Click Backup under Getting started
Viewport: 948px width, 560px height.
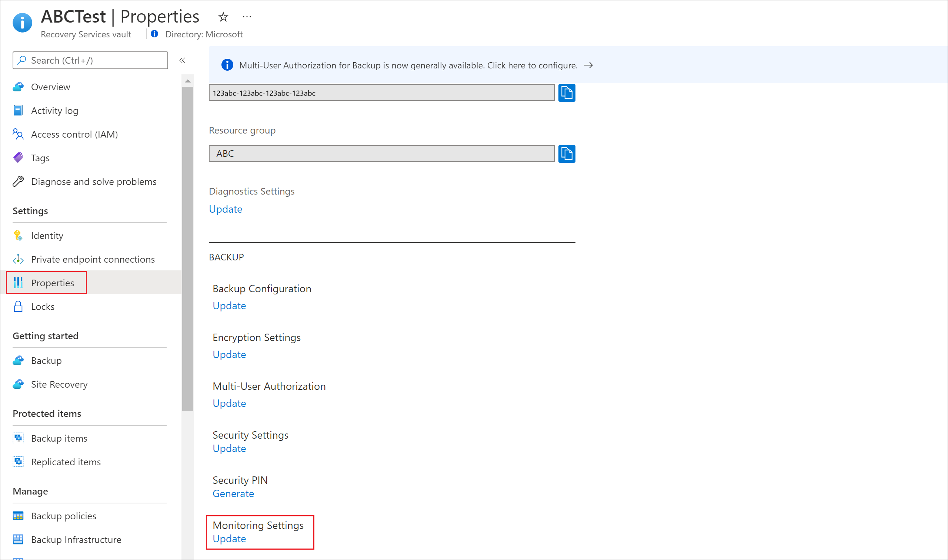pyautogui.click(x=47, y=360)
